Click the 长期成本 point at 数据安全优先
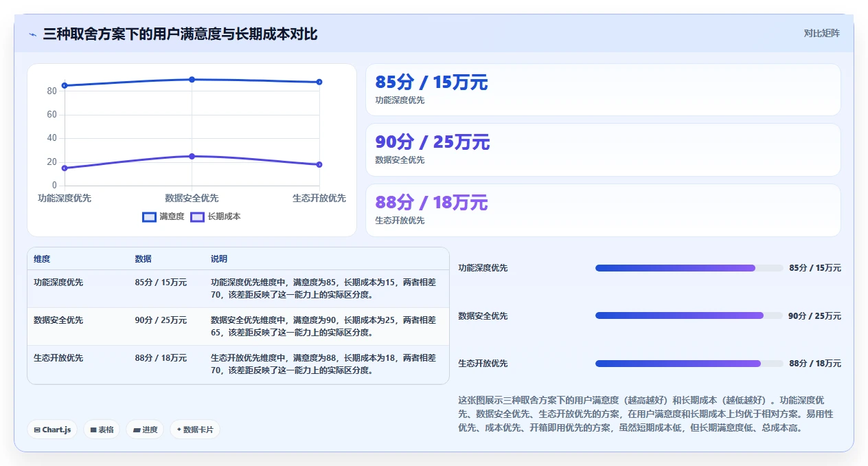This screenshot has height=466, width=868. [192, 156]
